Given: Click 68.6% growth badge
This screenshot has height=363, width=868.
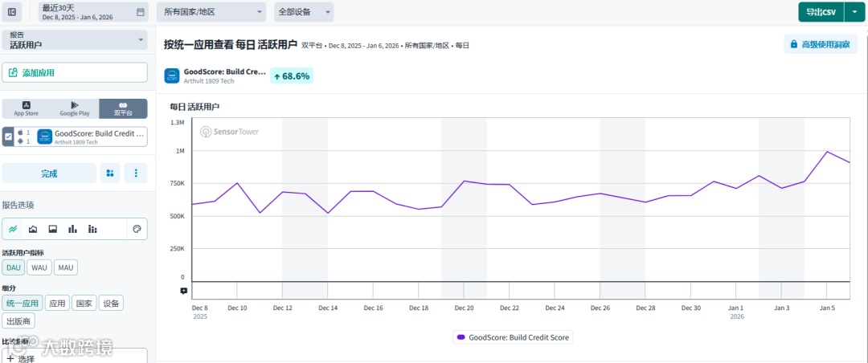Looking at the screenshot, I should [x=292, y=76].
